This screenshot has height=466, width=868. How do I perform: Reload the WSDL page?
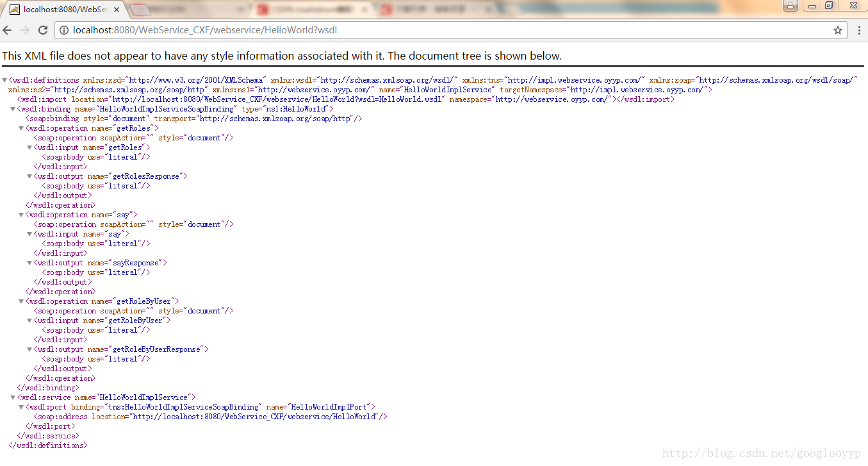(x=43, y=30)
